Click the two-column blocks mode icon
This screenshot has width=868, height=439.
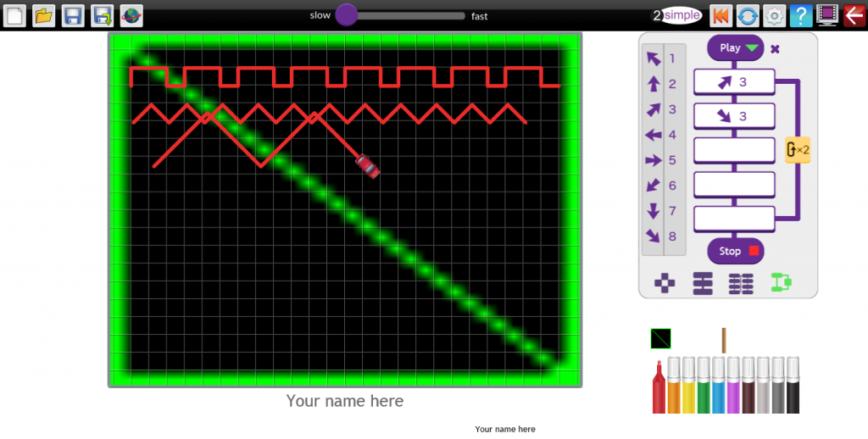click(741, 283)
